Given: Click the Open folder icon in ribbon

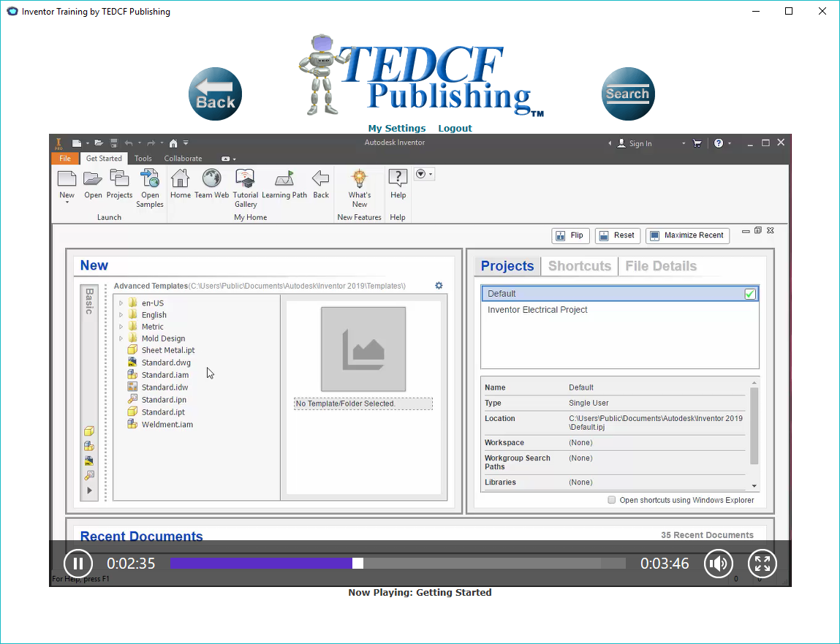Looking at the screenshot, I should [93, 179].
